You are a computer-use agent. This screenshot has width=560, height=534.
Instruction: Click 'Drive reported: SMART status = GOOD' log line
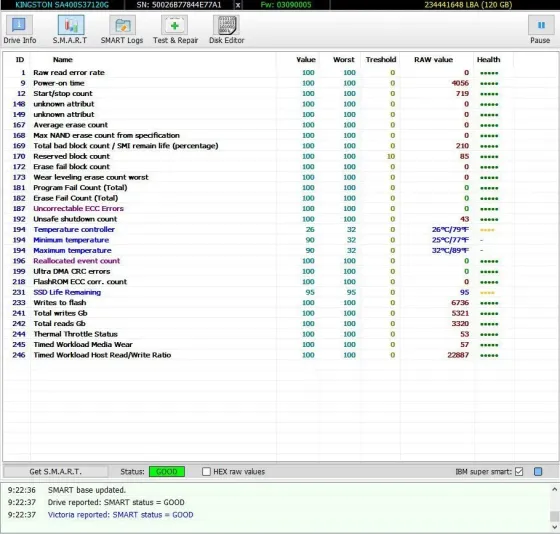116,502
